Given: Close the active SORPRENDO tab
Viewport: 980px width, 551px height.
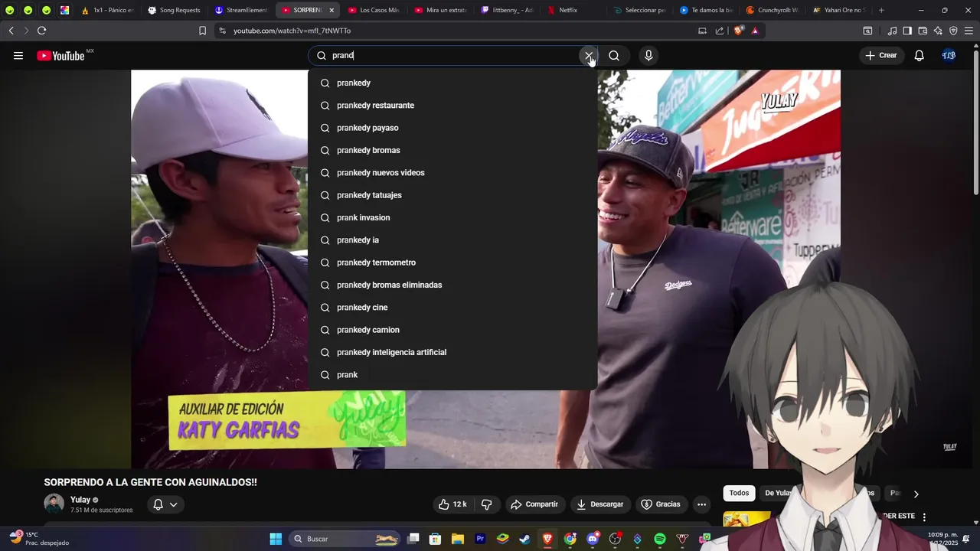Looking at the screenshot, I should point(332,10).
